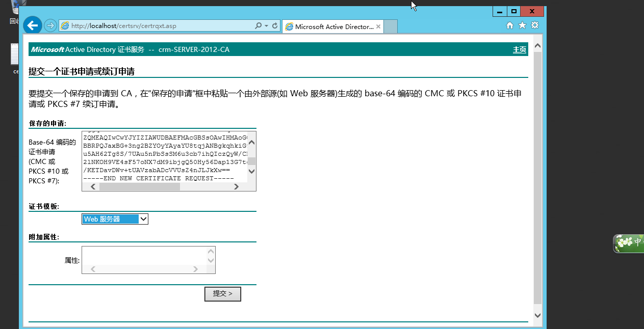Image resolution: width=644 pixels, height=329 pixels.
Task: Go back with the browser Back arrow
Action: click(33, 25)
